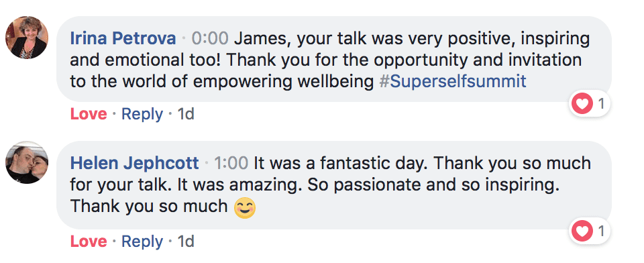Viewport: 644px width, 263px height.
Task: Open the #Superselfsummit hashtag
Action: click(x=453, y=81)
